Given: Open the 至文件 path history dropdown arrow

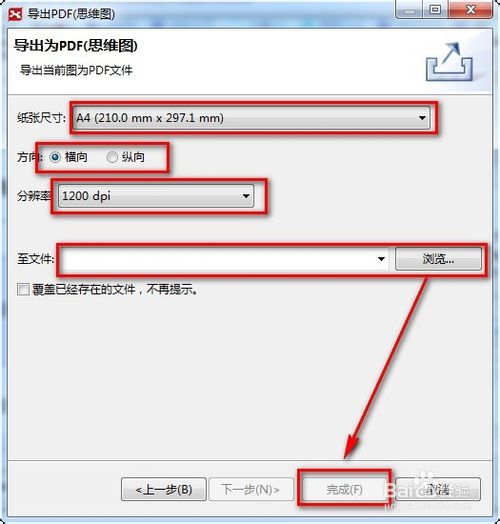Looking at the screenshot, I should point(381,259).
